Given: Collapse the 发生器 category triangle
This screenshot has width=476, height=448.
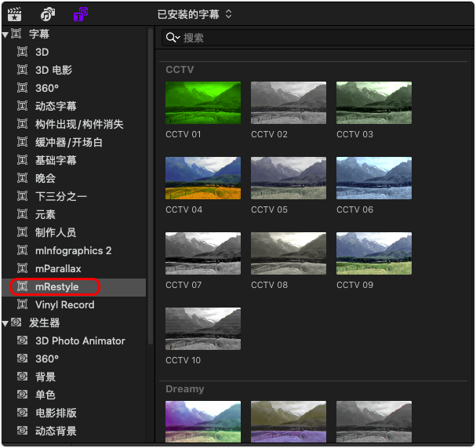Looking at the screenshot, I should pos(5,323).
